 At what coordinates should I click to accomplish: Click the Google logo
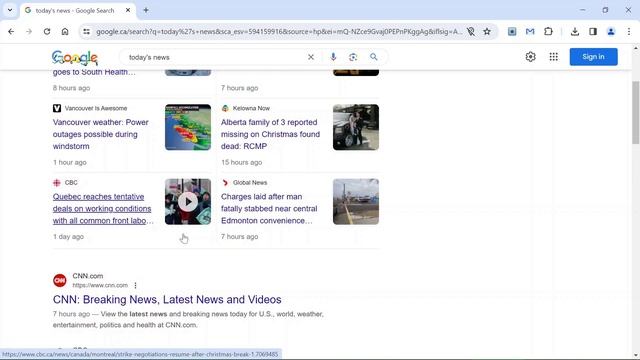click(75, 58)
